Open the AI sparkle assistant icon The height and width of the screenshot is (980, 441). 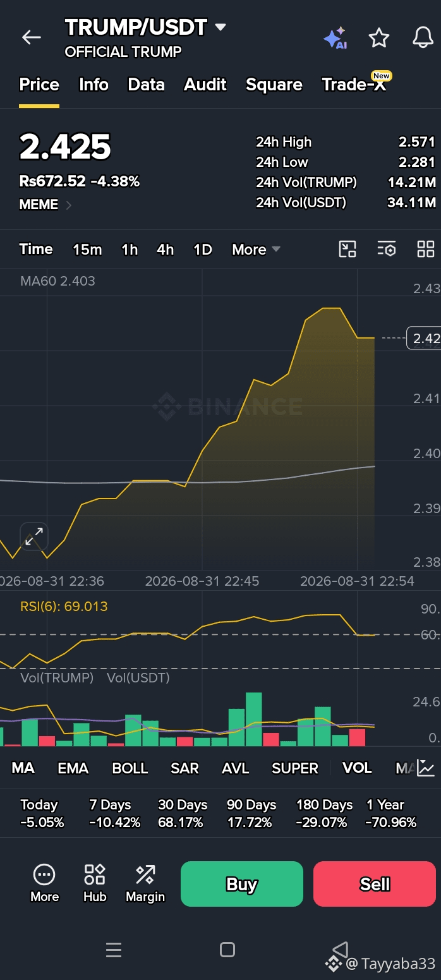335,38
